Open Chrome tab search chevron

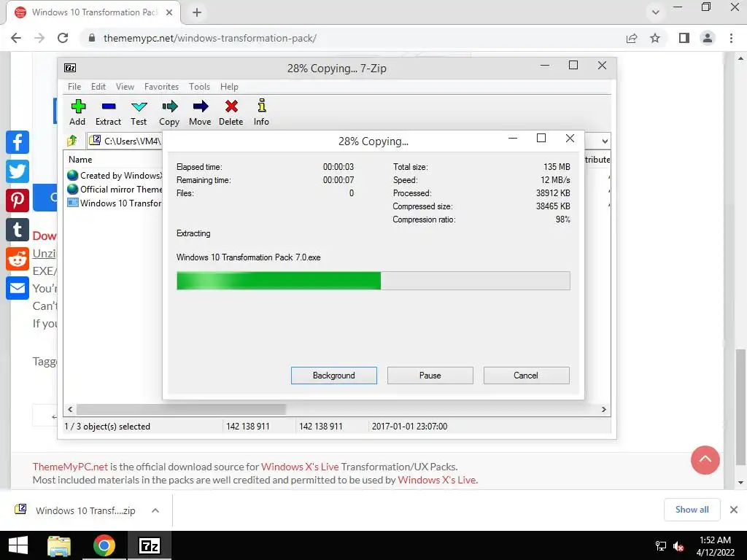(656, 12)
